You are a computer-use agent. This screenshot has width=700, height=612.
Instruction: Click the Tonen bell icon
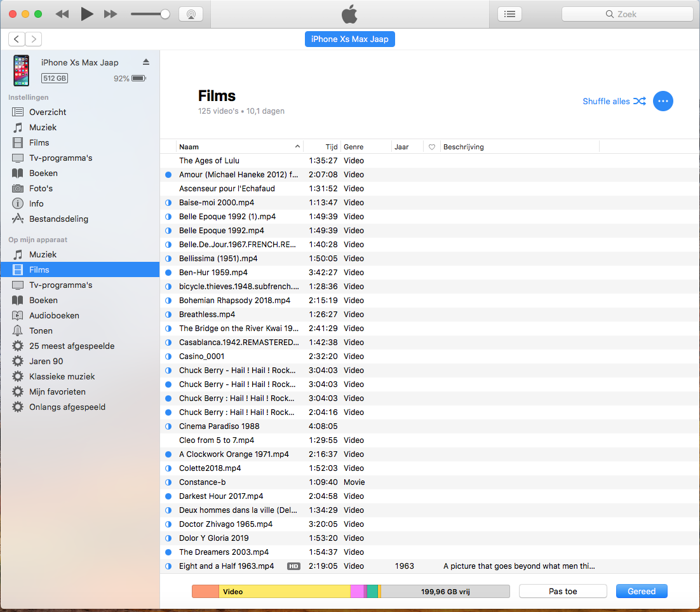tap(17, 330)
